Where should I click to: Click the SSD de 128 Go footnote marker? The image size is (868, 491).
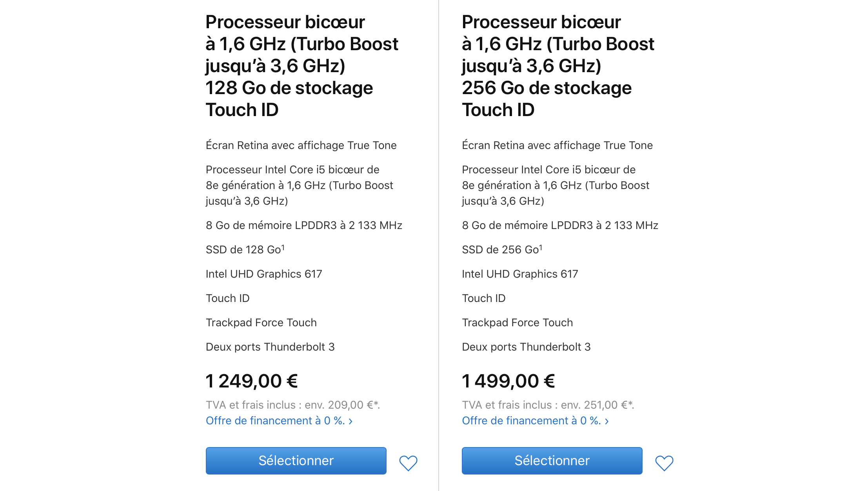point(283,247)
